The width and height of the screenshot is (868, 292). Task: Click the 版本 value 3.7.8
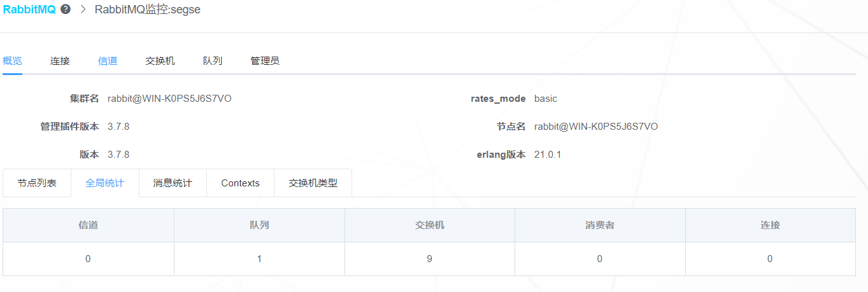[x=118, y=155]
